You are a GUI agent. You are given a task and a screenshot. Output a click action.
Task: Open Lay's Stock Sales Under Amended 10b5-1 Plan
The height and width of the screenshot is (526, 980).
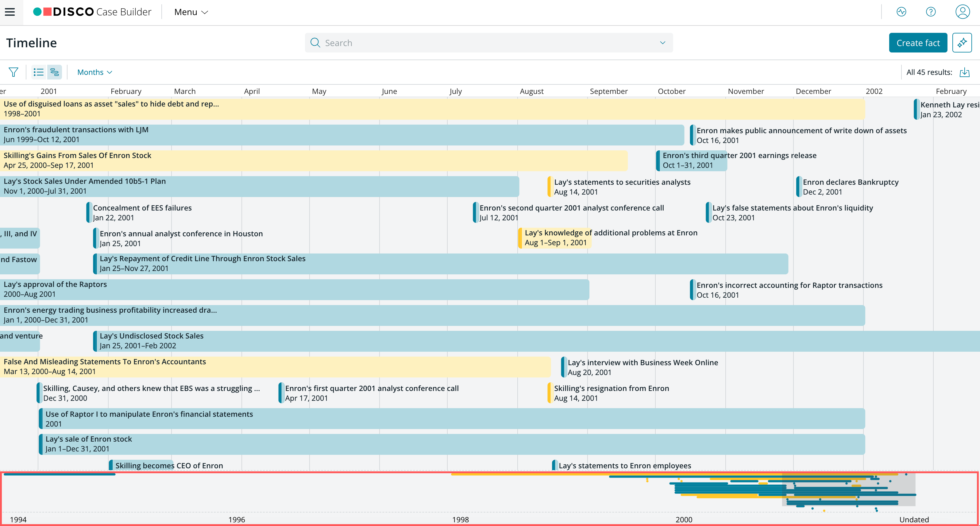pos(260,187)
